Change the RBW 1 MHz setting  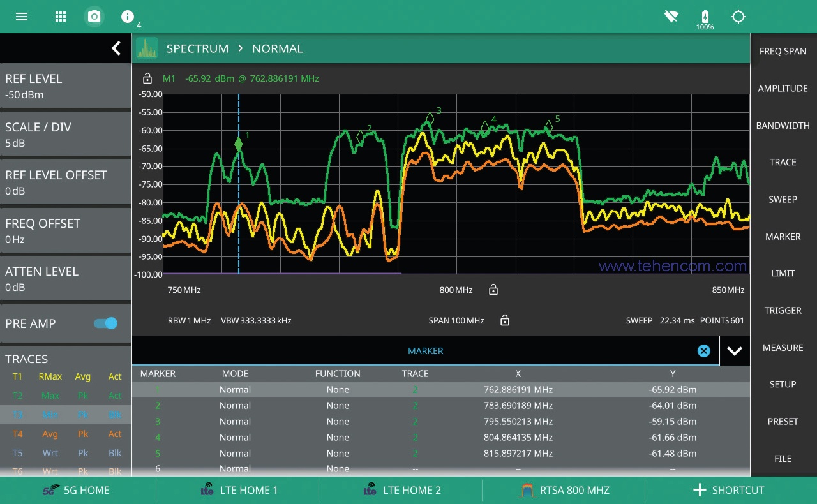point(189,320)
